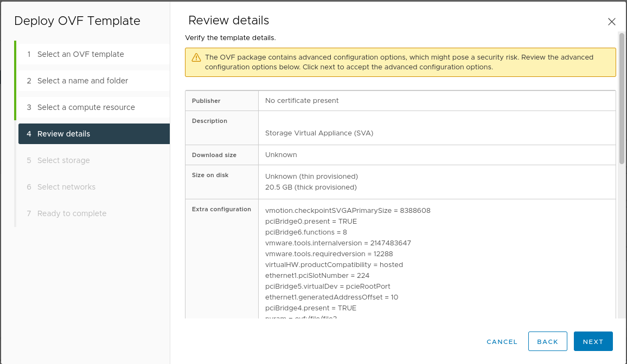Click step 7 Ready to complete
Screen dimensions: 627x364
click(72, 213)
